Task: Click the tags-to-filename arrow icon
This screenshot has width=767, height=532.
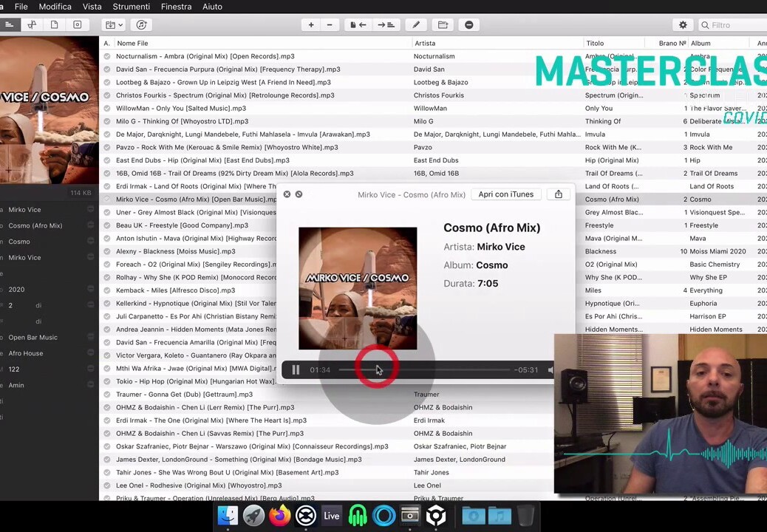Action: tap(386, 24)
